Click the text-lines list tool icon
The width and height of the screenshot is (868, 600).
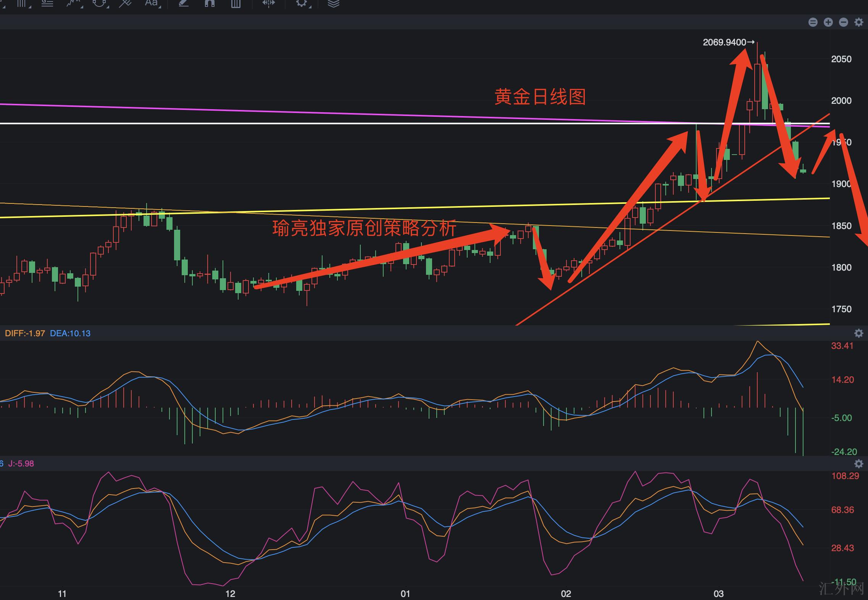47,3
